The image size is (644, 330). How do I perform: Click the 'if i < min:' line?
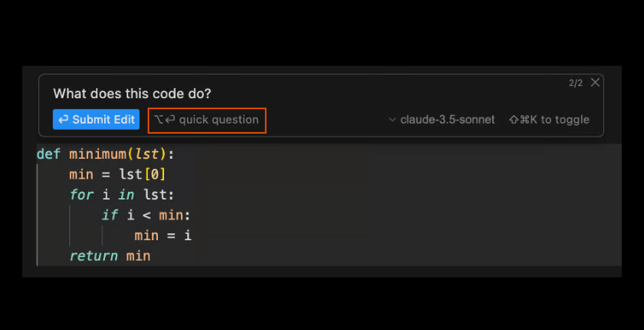coord(146,216)
